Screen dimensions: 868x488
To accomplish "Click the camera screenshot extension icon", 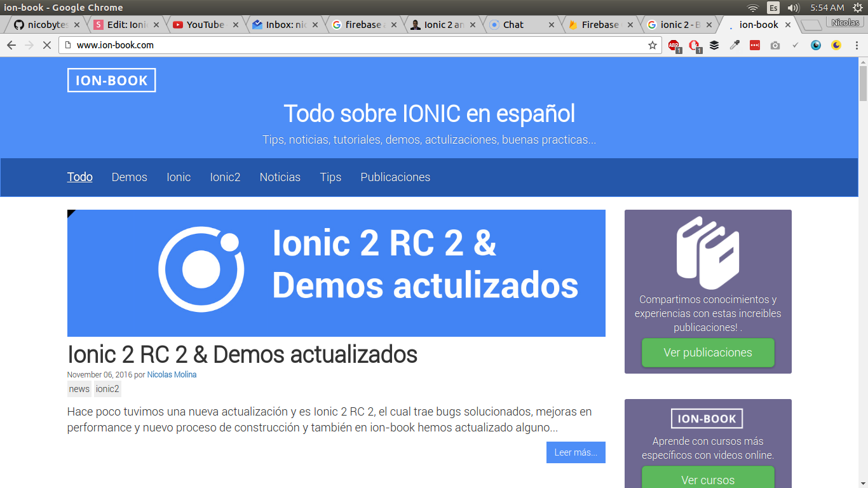I will click(x=775, y=45).
